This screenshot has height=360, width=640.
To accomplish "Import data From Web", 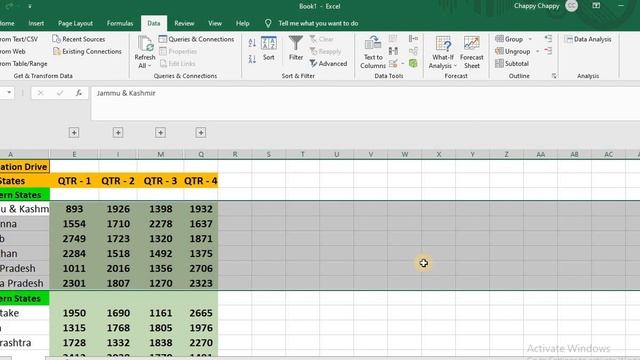I will 13,51.
